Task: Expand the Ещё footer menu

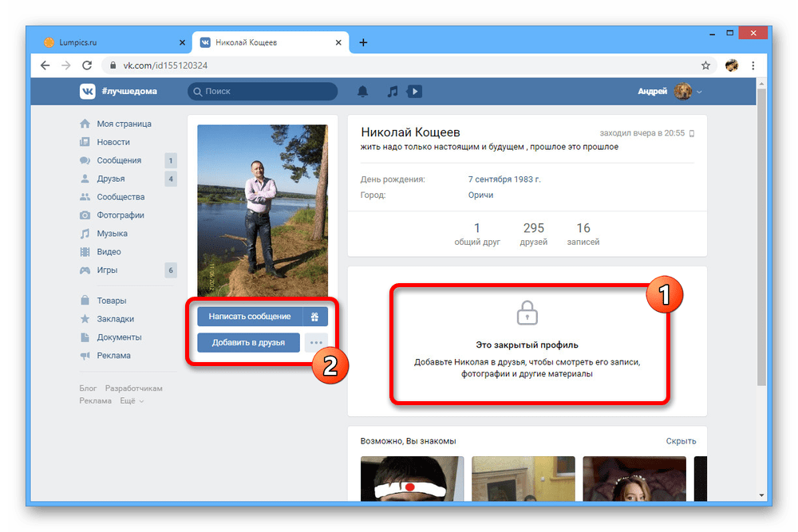Action: pos(132,401)
